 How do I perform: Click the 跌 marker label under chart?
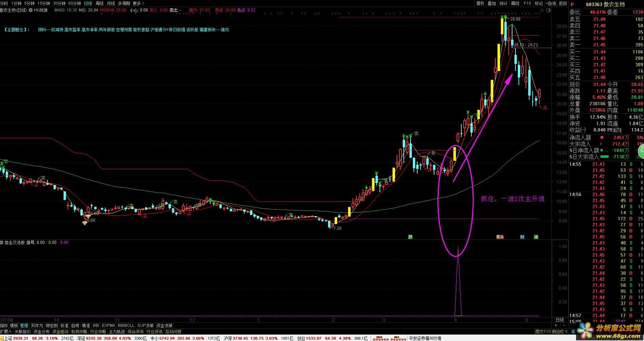(x=410, y=237)
